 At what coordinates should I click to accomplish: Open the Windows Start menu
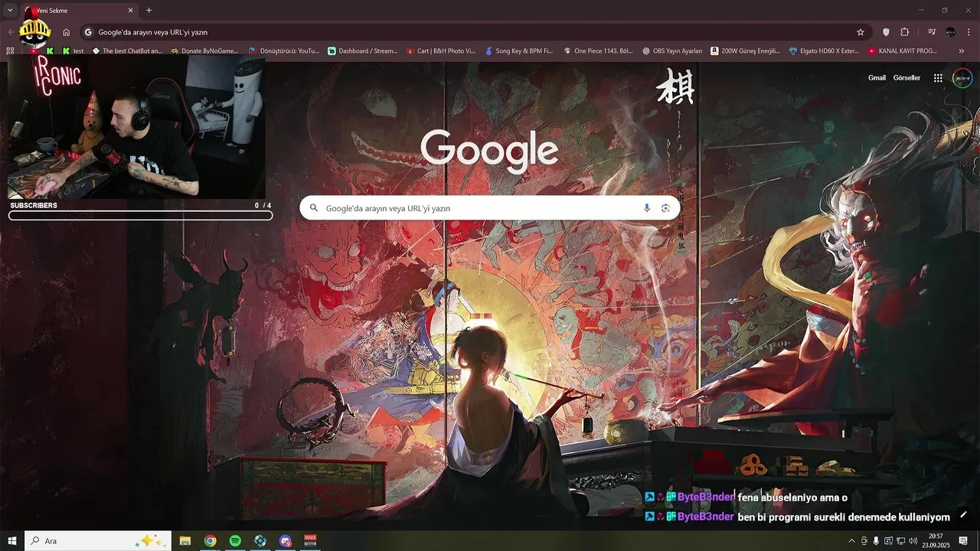point(12,541)
